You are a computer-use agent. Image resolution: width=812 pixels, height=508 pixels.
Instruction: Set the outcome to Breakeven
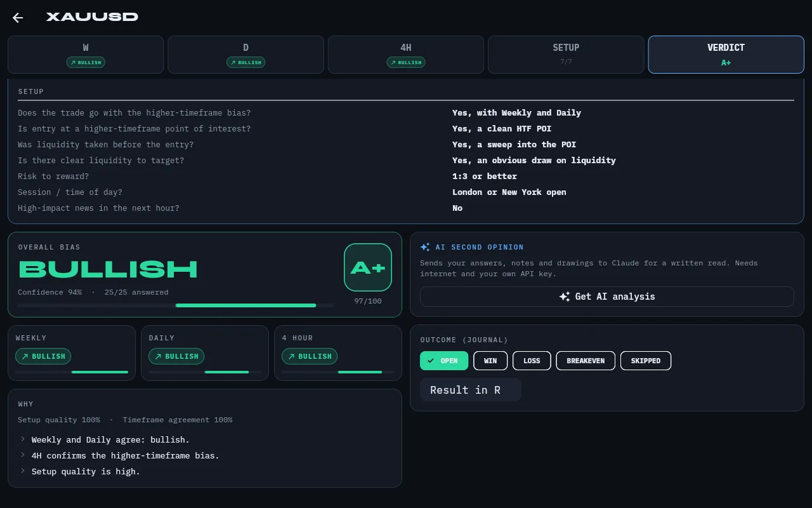pos(586,361)
